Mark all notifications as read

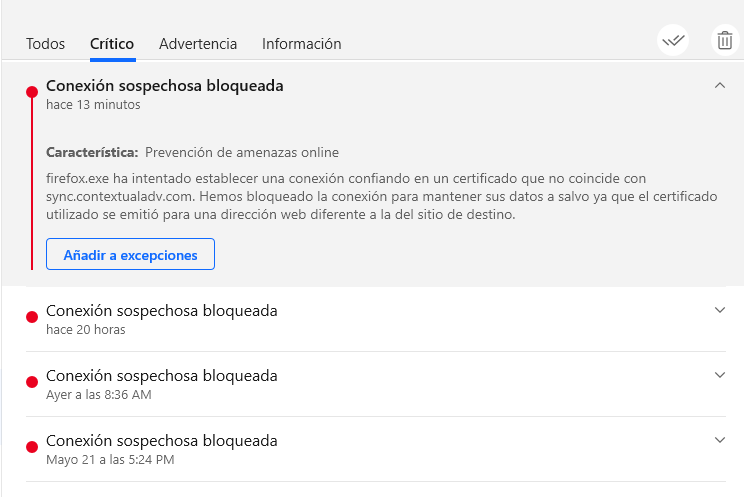point(673,41)
